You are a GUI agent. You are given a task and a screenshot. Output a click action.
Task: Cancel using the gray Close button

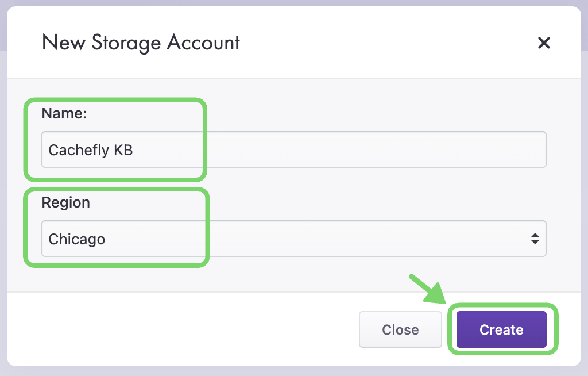(400, 330)
